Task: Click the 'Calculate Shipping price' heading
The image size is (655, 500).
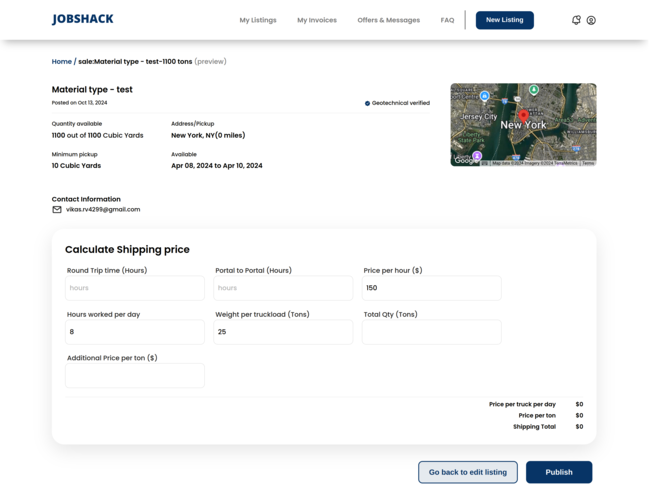Action: pos(127,250)
